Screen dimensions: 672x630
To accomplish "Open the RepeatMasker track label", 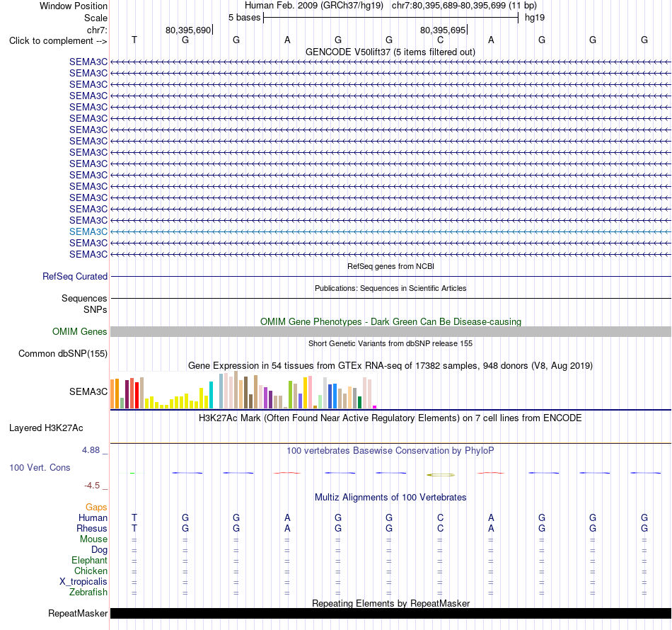I will (x=78, y=613).
